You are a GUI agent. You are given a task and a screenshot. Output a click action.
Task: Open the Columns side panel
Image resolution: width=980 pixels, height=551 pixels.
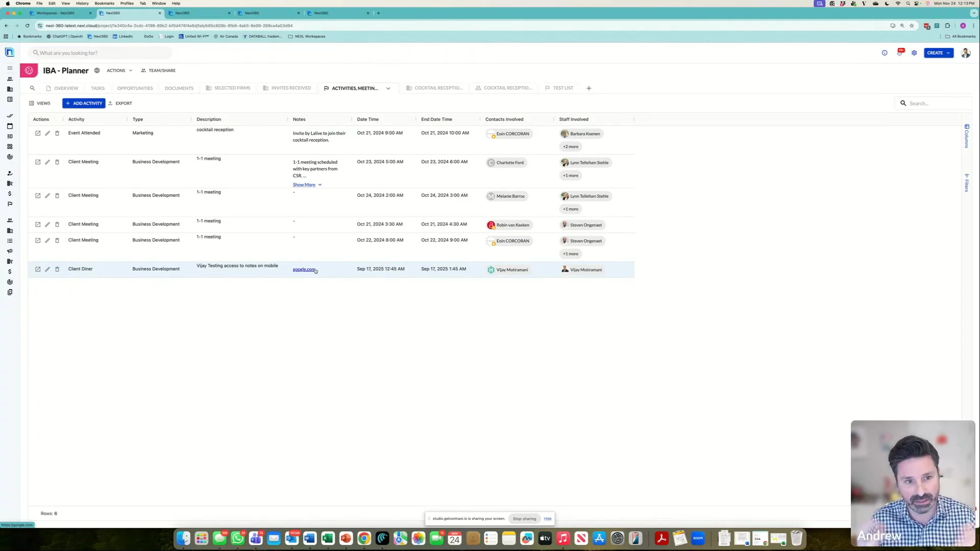point(966,136)
